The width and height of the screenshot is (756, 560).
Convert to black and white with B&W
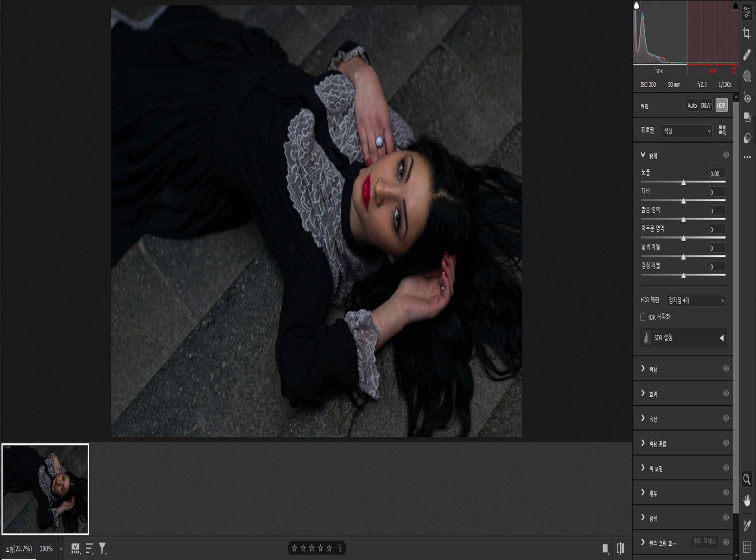tap(705, 105)
